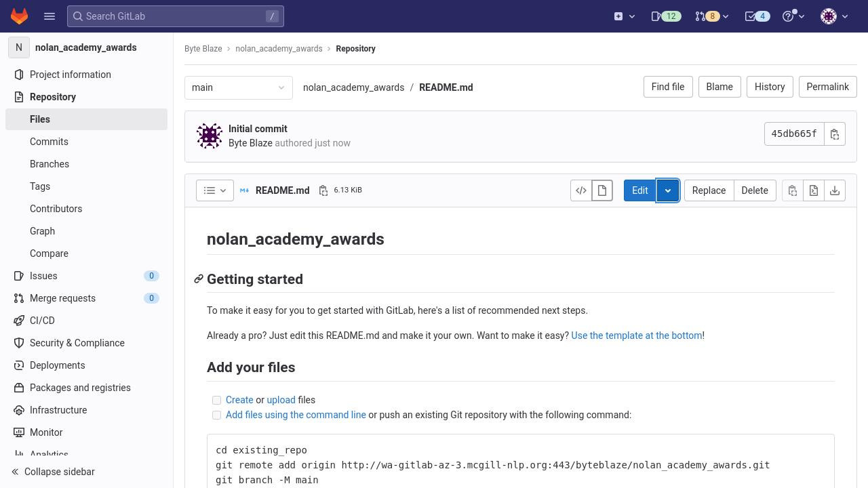Viewport: 868px width, 488px height.
Task: Open Issues in the sidebar
Action: click(87, 276)
